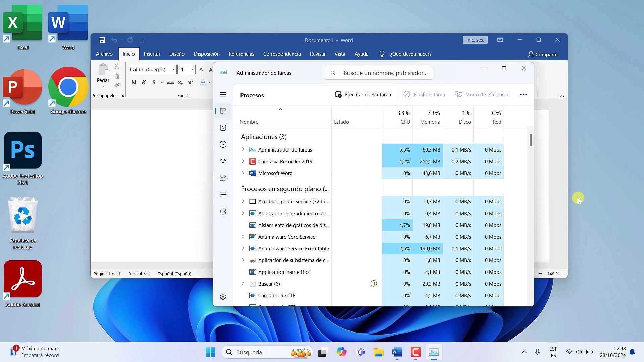The image size is (644, 362).
Task: Click the Save icon in Word
Action: [102, 40]
